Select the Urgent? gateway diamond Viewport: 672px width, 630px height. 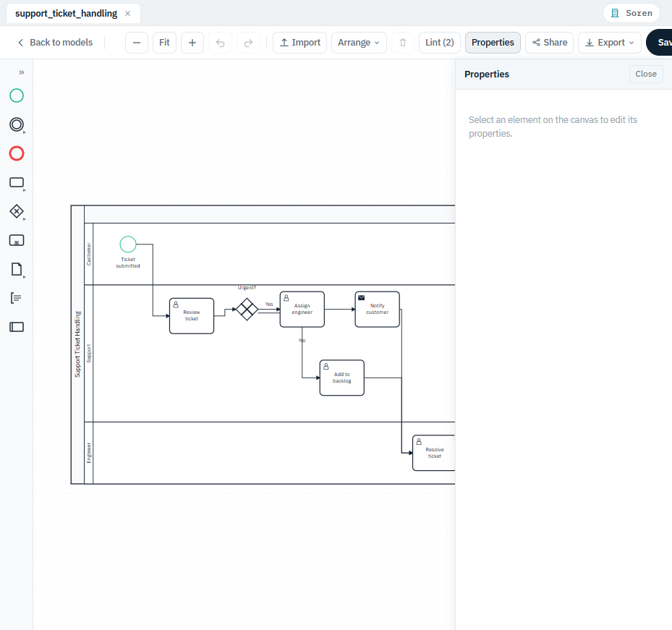247,309
